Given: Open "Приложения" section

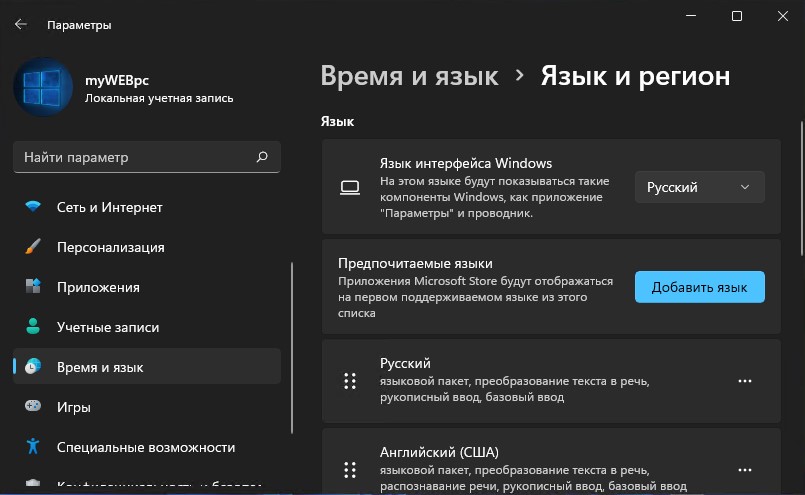Looking at the screenshot, I should coord(147,287).
